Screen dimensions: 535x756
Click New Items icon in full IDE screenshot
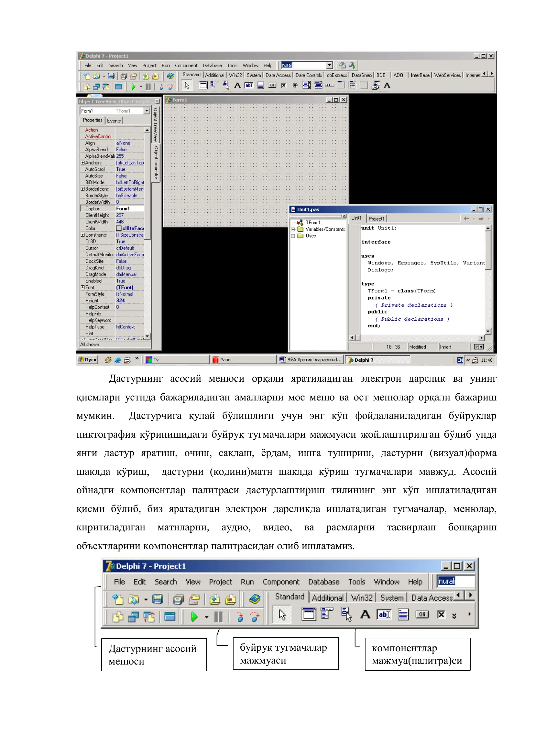pos(87,76)
